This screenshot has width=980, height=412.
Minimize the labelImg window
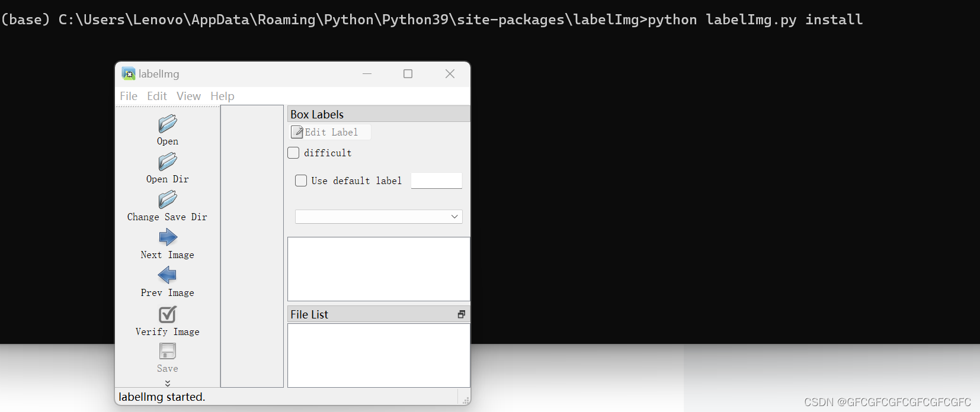(x=367, y=73)
